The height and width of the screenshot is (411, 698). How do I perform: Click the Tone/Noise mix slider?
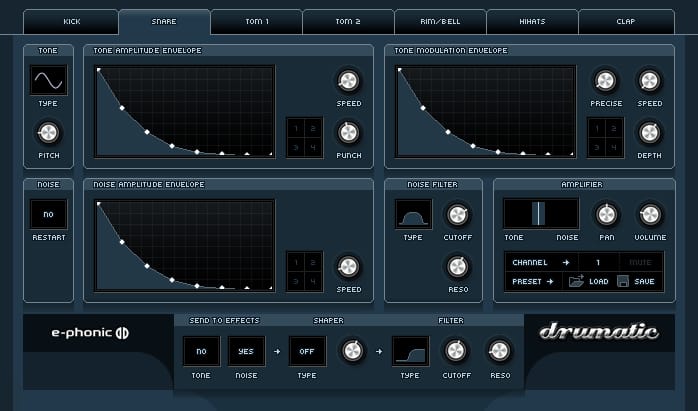click(x=540, y=214)
